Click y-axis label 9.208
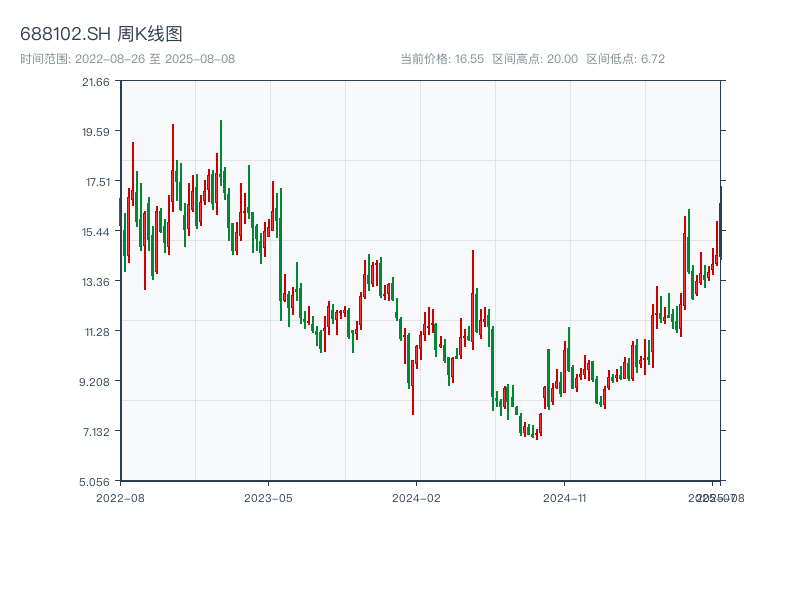 pos(94,382)
